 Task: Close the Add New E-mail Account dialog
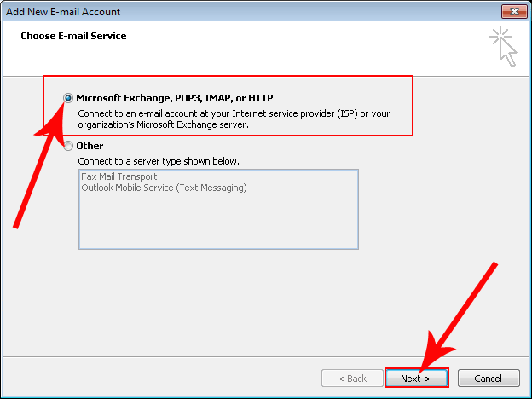(x=514, y=12)
